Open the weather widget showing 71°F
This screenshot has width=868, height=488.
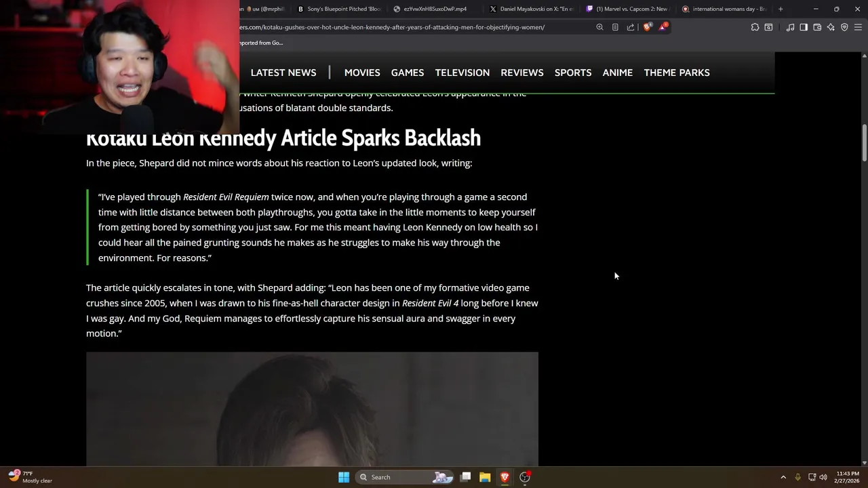coord(30,477)
